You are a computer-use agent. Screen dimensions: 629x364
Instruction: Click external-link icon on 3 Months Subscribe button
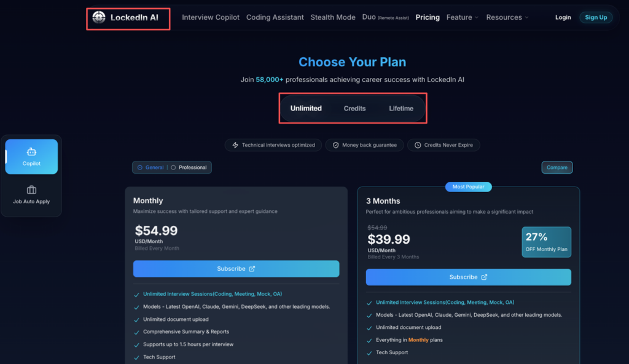pos(483,277)
